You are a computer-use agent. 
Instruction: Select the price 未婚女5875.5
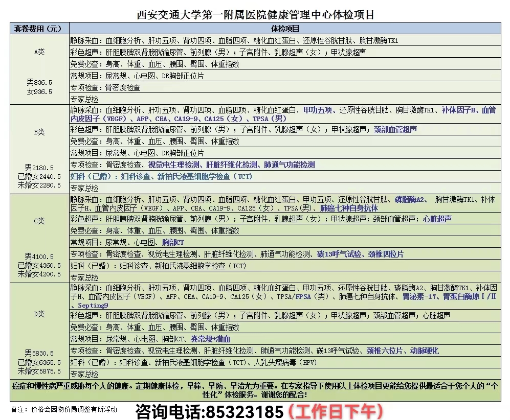coord(39,371)
